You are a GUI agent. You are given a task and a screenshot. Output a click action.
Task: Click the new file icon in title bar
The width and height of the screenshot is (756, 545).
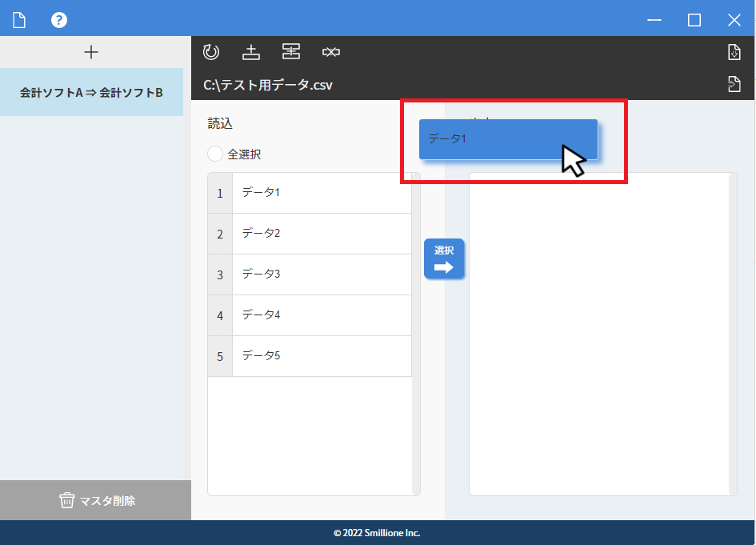click(x=19, y=20)
